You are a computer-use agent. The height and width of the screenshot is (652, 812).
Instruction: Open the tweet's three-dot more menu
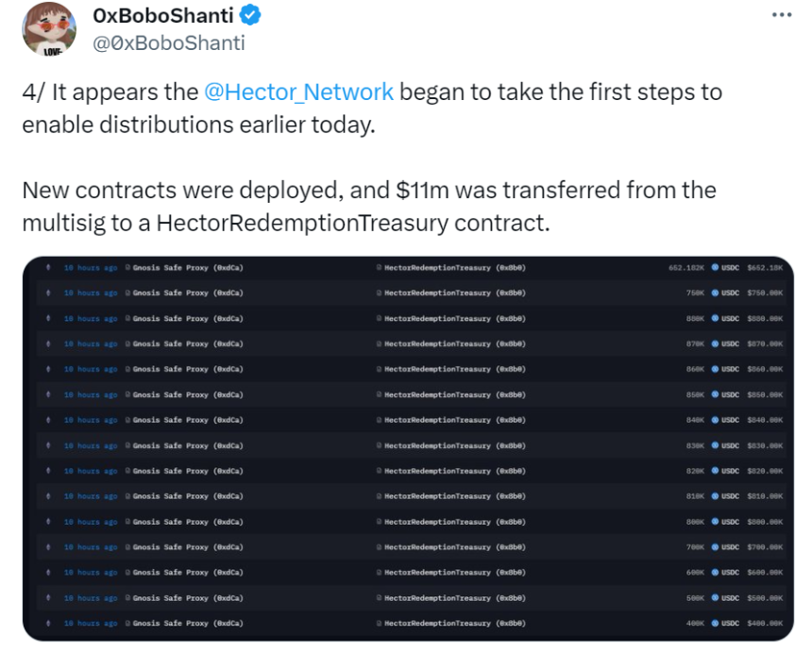click(781, 15)
